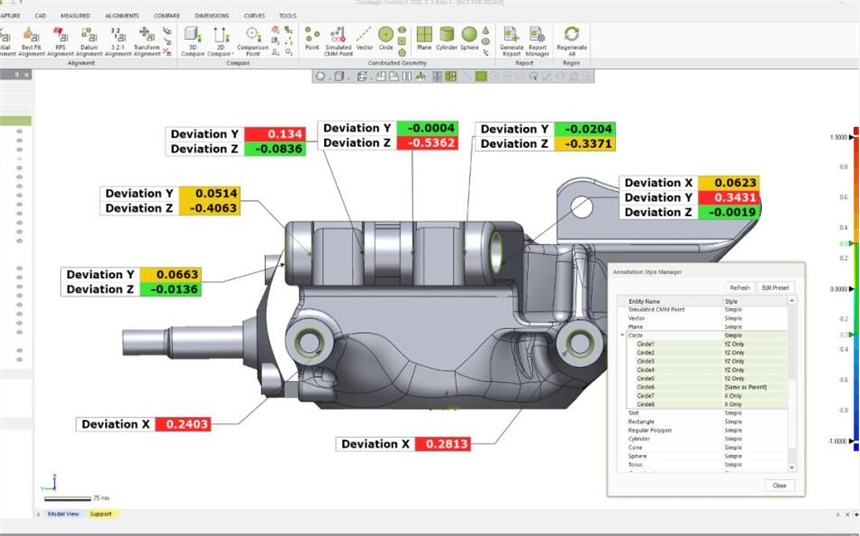Screen dimensions: 860x536
Task: Click the Edit Preset button
Action: (774, 288)
